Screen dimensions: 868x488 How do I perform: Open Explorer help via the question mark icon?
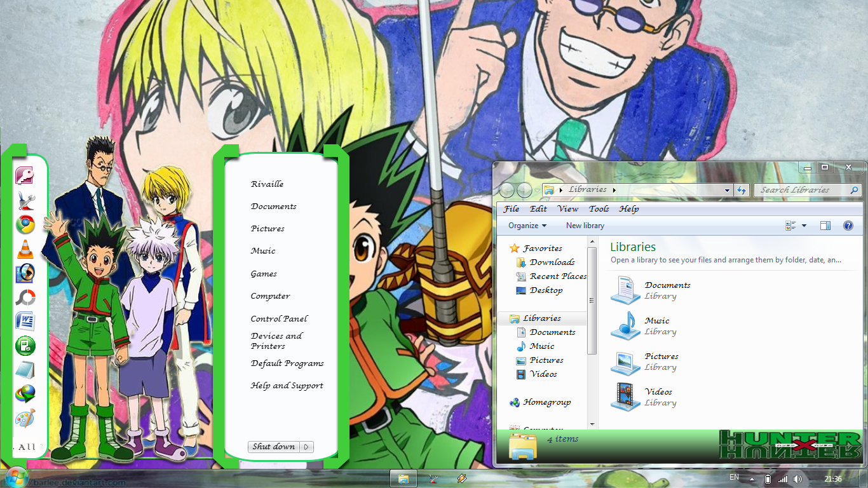[848, 226]
